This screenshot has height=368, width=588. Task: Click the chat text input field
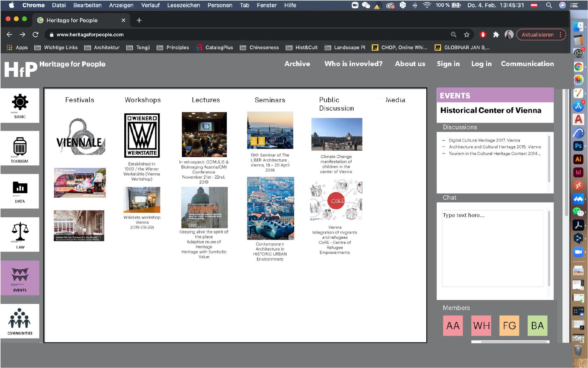(492, 248)
